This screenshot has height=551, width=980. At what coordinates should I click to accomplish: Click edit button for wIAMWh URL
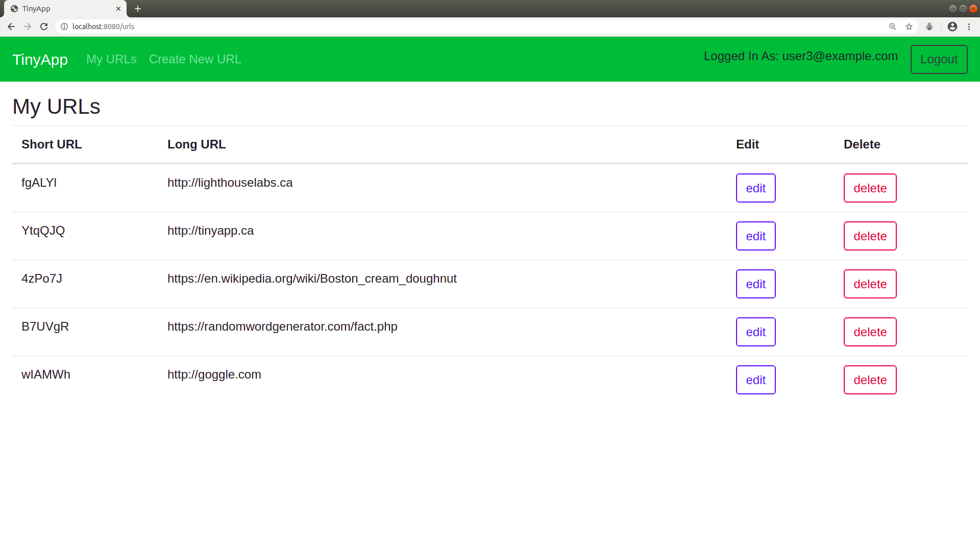click(756, 380)
